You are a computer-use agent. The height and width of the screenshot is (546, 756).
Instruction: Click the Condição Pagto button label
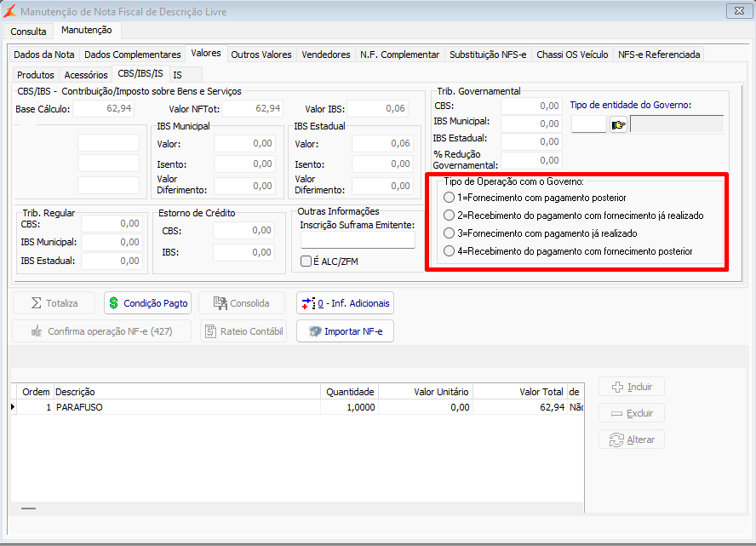[x=155, y=303]
